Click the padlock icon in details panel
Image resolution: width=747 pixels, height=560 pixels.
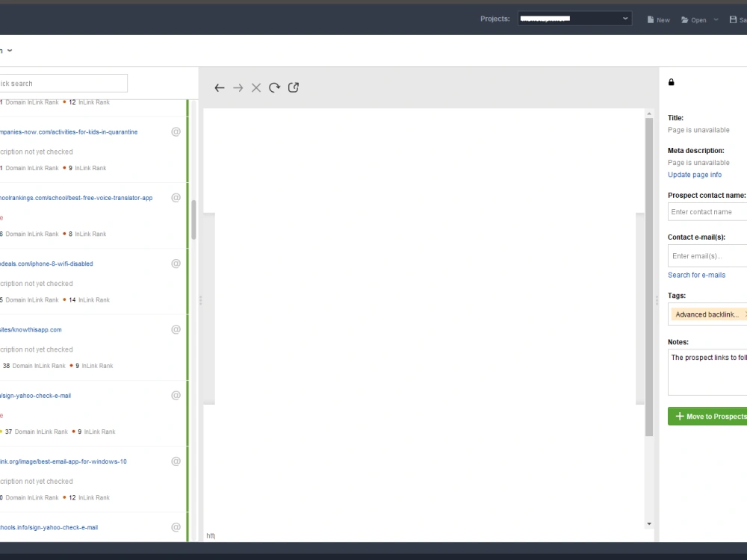tap(672, 82)
